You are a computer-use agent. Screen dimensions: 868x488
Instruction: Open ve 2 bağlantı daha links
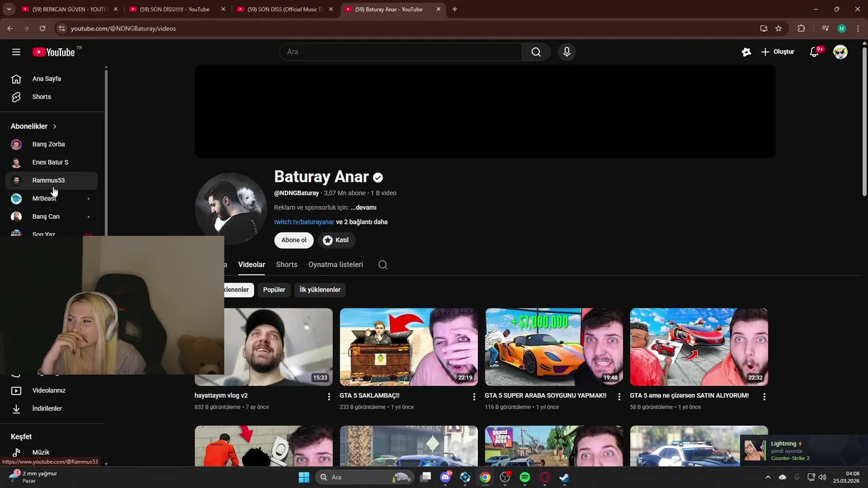pyautogui.click(x=362, y=222)
